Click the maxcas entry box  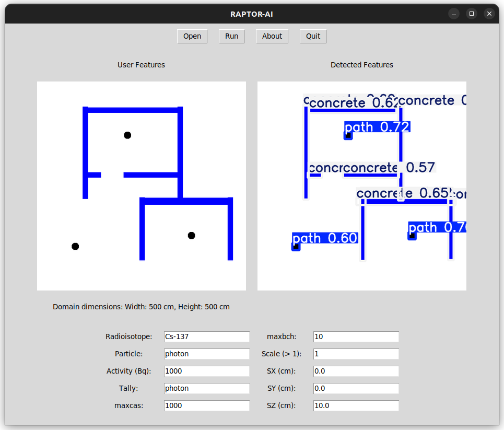[x=206, y=406]
